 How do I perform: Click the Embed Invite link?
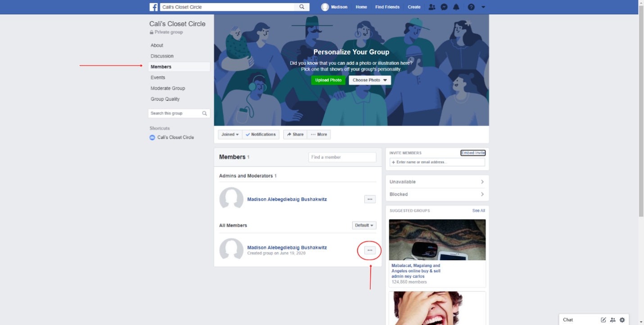473,153
